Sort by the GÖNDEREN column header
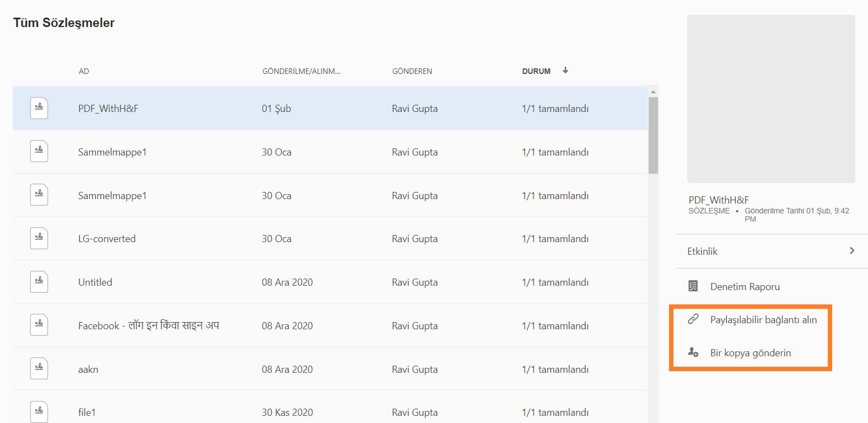The image size is (868, 423). tap(412, 71)
